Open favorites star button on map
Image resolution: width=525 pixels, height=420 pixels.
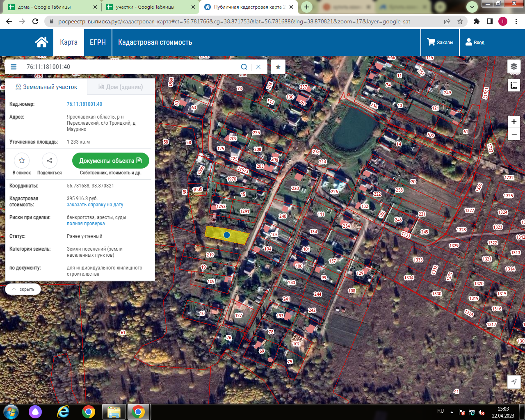tap(278, 67)
